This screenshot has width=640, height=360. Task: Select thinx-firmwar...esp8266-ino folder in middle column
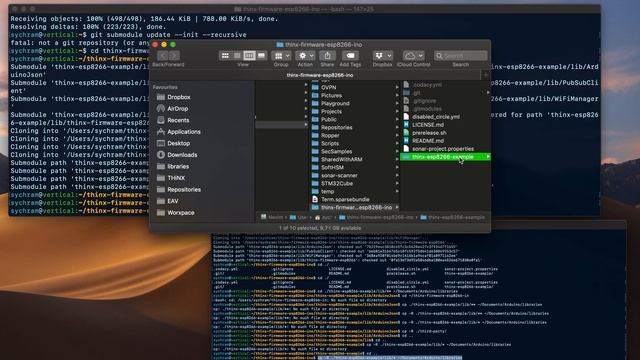pyautogui.click(x=355, y=207)
